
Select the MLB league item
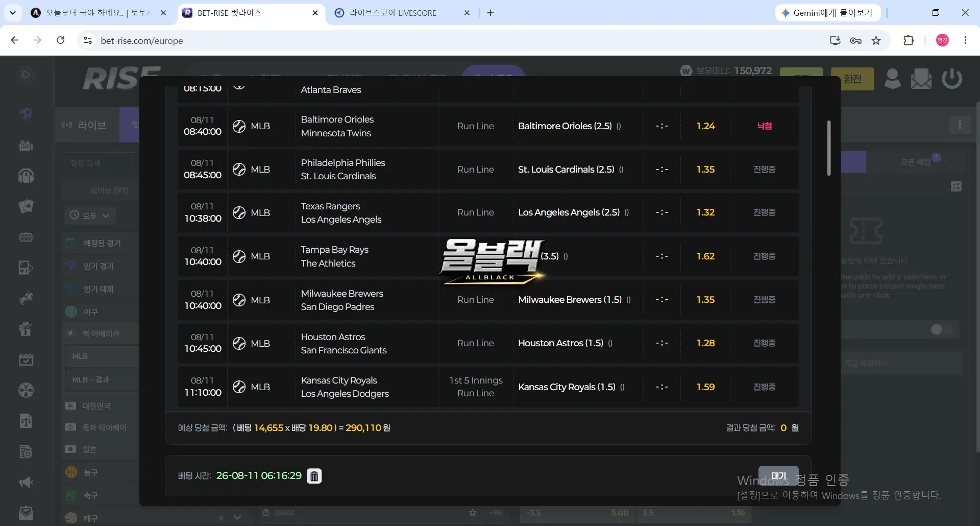tap(102, 356)
